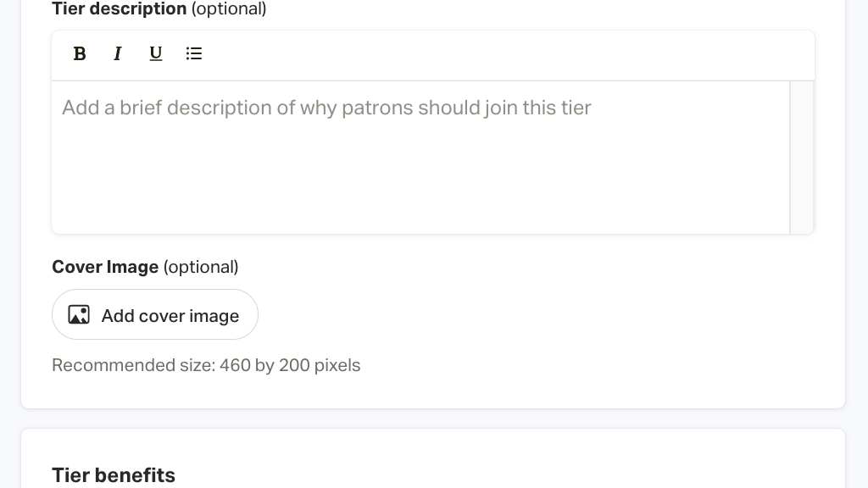Toggle underline formatting in description toolbar
The width and height of the screenshot is (868, 488).
pos(156,53)
